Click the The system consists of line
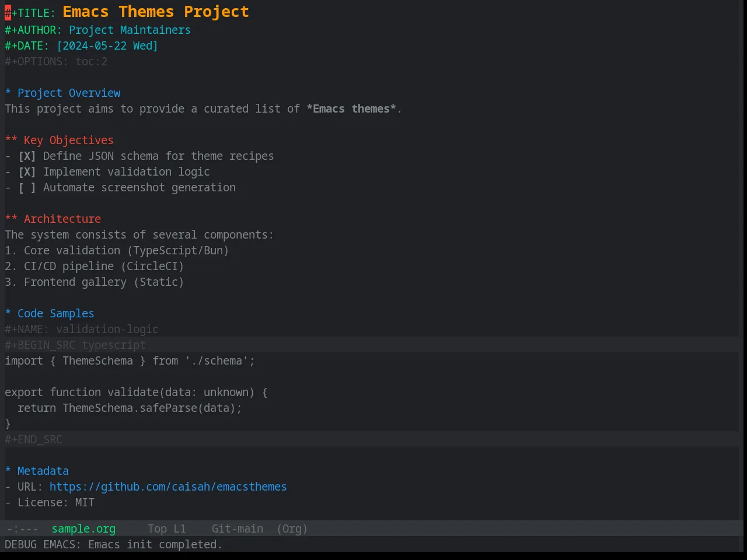 click(139, 235)
